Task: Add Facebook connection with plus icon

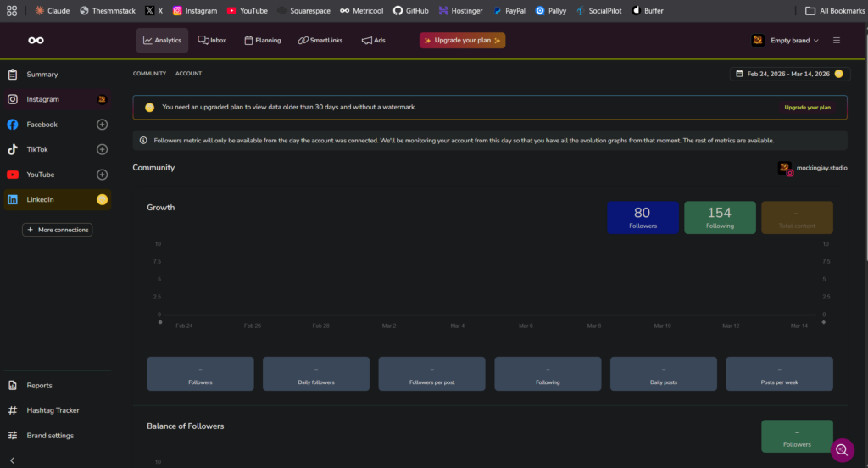Action: tap(102, 125)
